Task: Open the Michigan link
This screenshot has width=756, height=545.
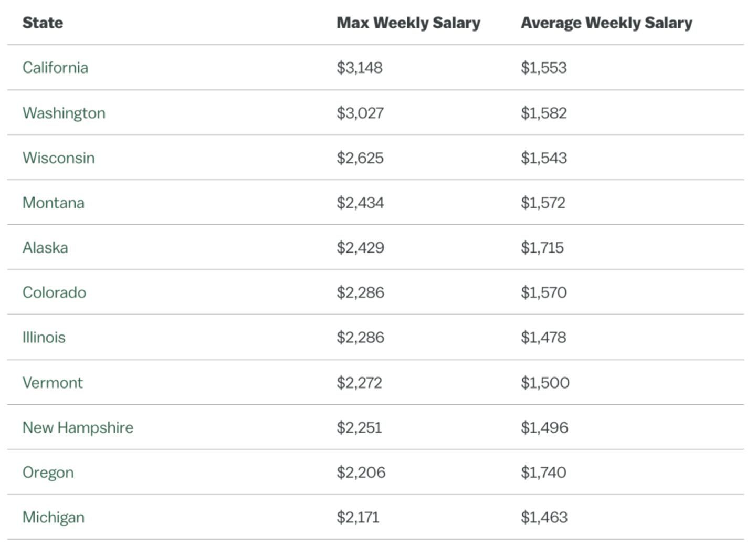Action: click(53, 517)
